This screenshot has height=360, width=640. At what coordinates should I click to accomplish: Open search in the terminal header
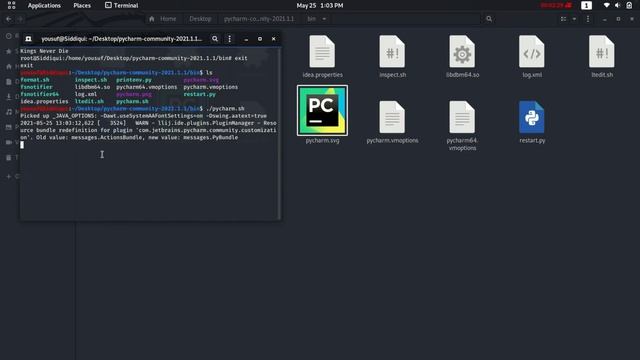(x=215, y=39)
